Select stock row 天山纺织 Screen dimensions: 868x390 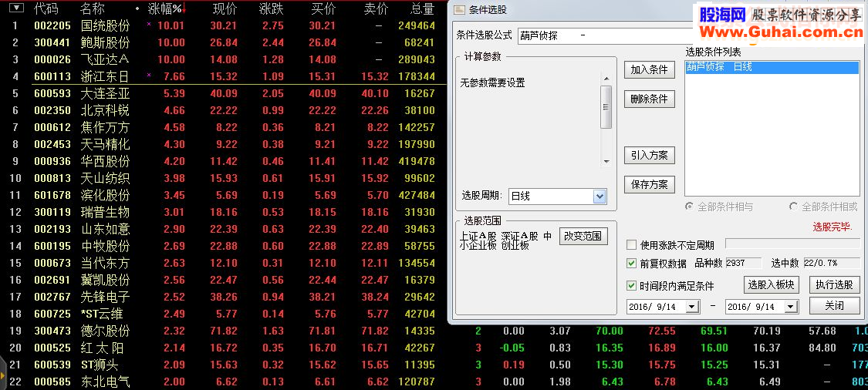223,178
